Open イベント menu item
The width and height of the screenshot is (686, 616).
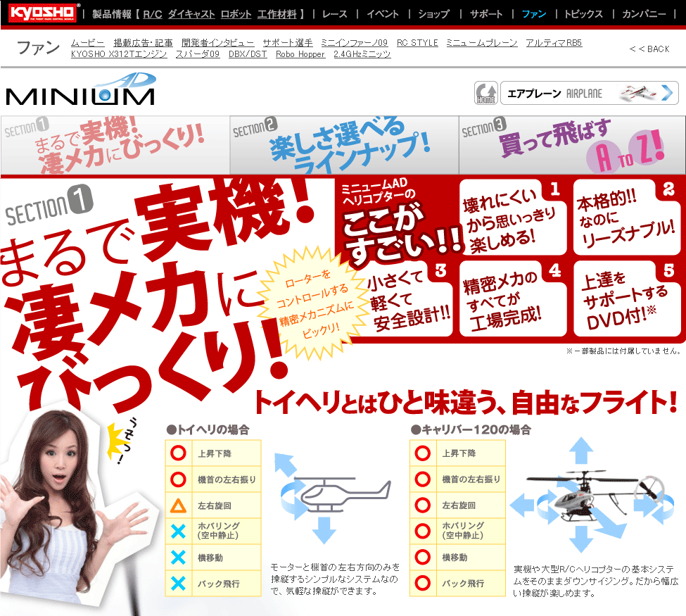[383, 15]
